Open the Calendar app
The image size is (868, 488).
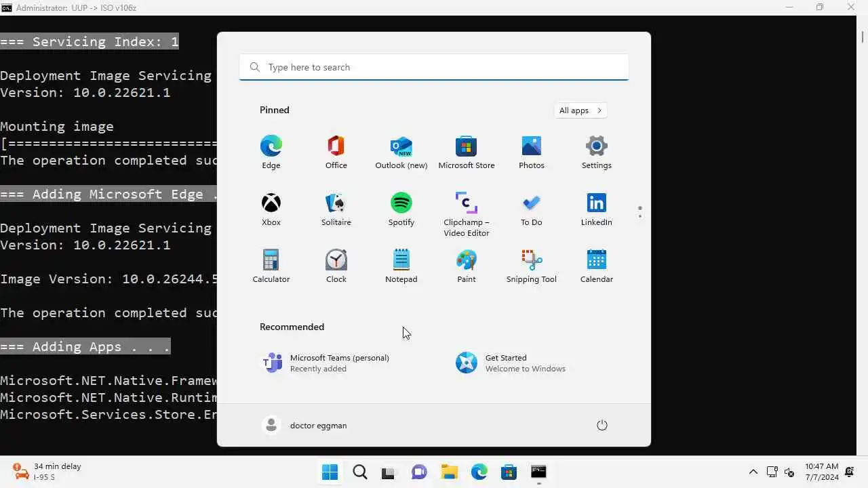(597, 266)
